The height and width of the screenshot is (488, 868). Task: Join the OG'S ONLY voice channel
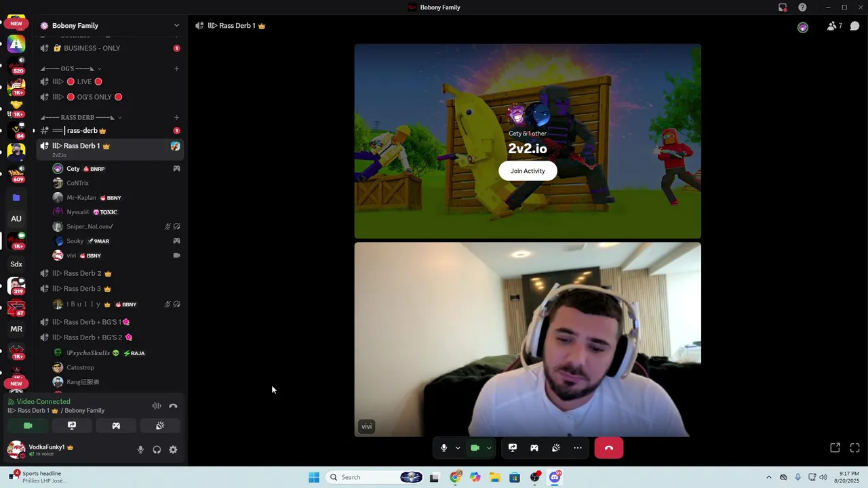(x=111, y=97)
